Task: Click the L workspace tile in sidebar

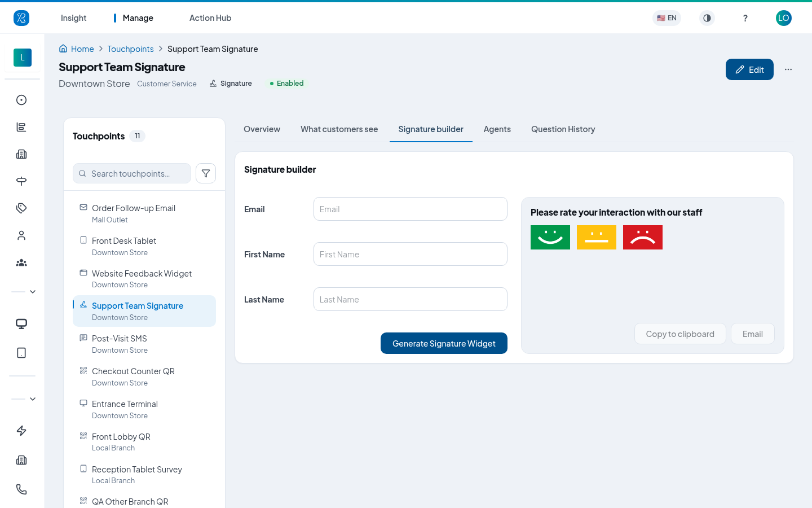Action: [23, 58]
